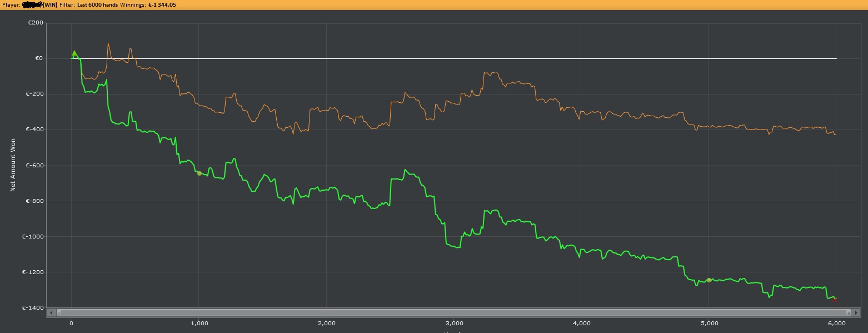Click the €-800 y-axis label
The width and height of the screenshot is (868, 333).
coord(34,201)
